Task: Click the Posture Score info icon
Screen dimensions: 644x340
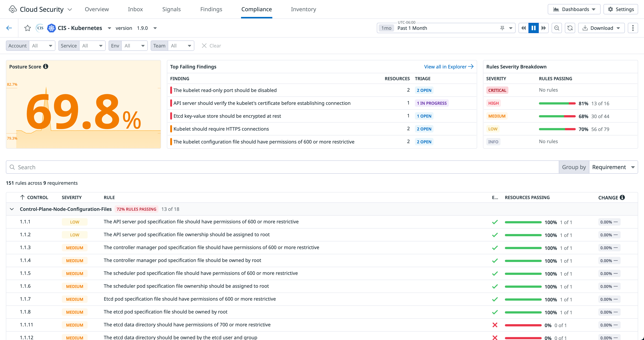Action: [45, 66]
